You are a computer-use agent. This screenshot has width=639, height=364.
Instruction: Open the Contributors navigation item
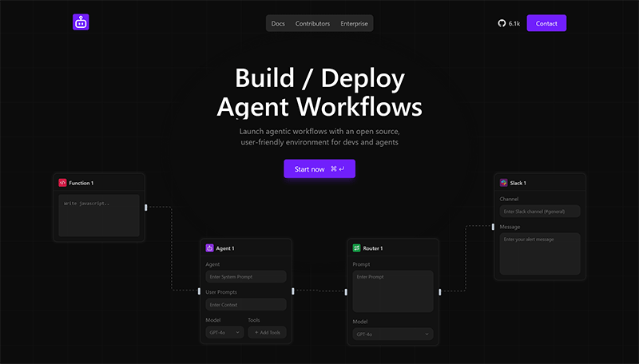click(312, 24)
